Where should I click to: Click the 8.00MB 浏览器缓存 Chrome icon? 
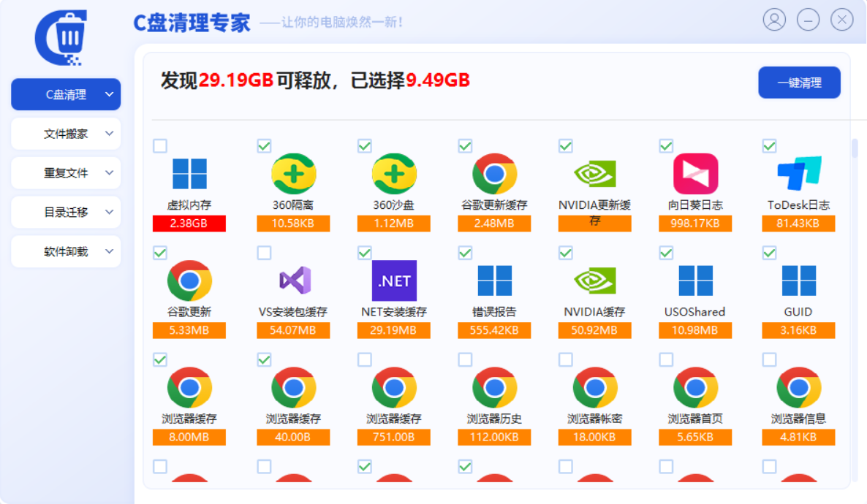coord(189,387)
